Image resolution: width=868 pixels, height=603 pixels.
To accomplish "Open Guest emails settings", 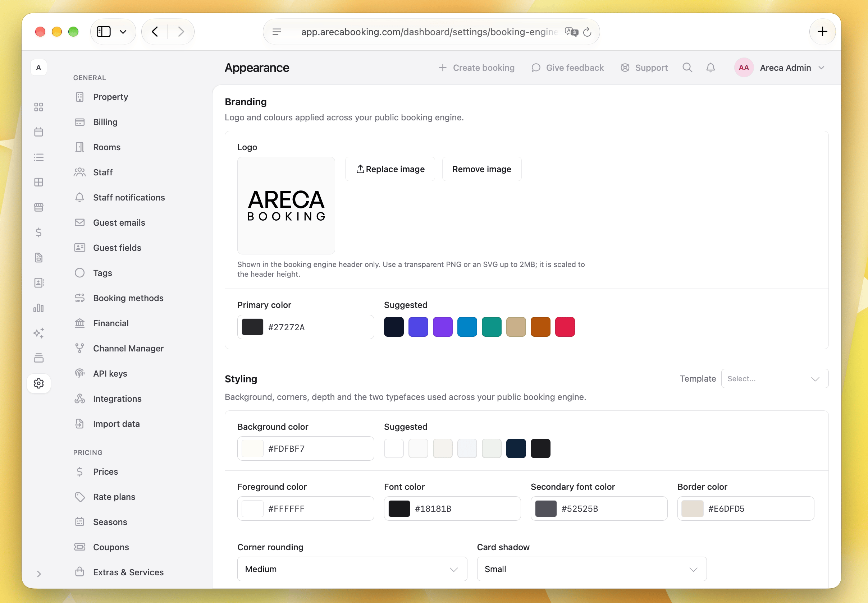I will point(119,222).
